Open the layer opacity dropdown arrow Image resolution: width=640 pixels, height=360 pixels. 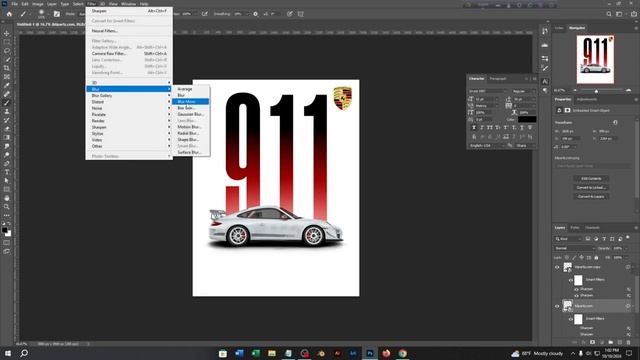627,248
